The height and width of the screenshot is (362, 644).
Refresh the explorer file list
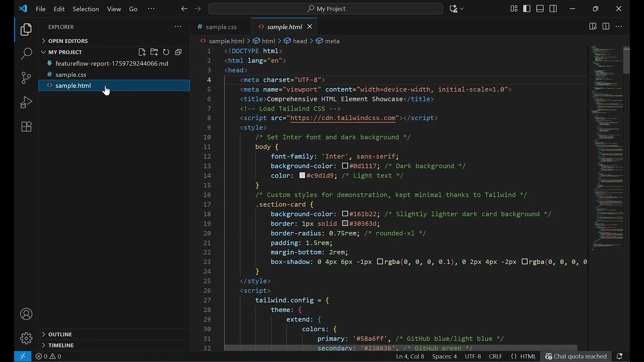coord(166,52)
